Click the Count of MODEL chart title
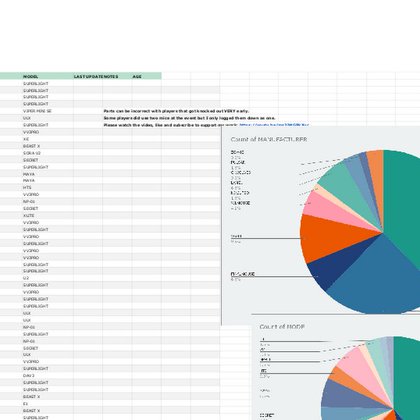This screenshot has height=420, width=420. coord(282,327)
